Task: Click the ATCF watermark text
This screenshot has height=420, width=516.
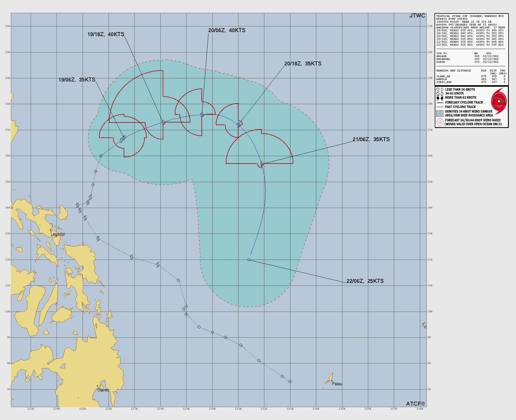Action: (x=415, y=404)
